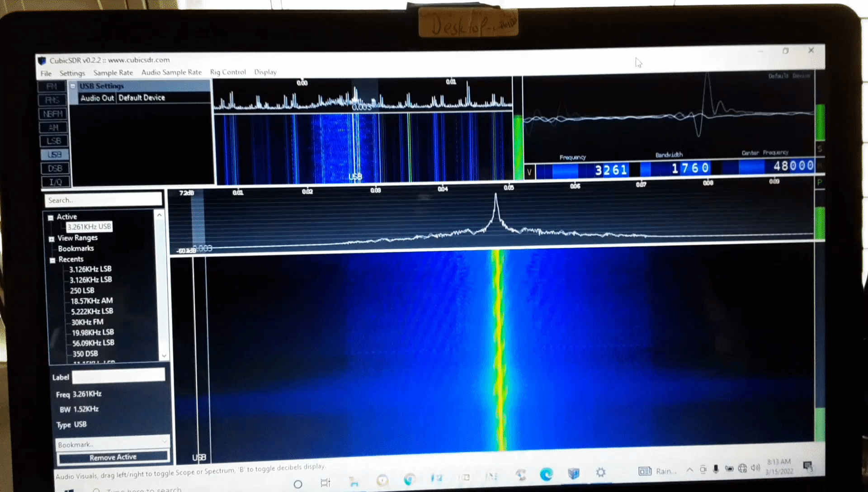868x492 pixels.
Task: Select the I/Q mode button
Action: pos(56,182)
